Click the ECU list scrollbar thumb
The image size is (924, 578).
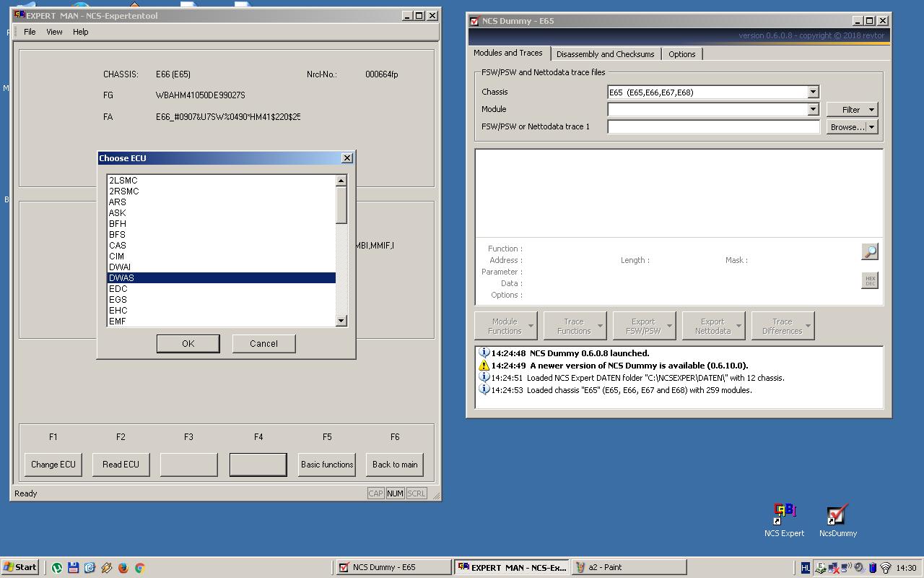tap(341, 204)
